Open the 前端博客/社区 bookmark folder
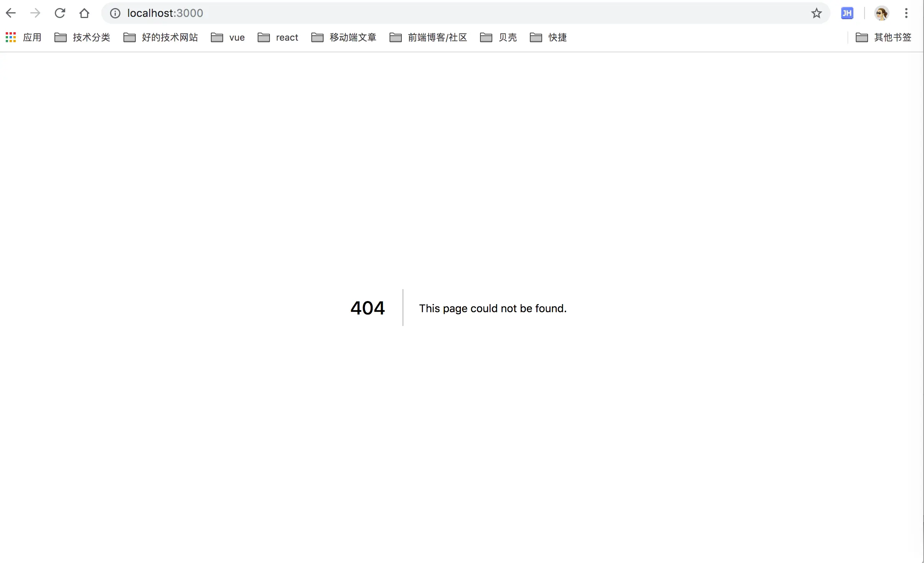The image size is (924, 563). point(428,37)
